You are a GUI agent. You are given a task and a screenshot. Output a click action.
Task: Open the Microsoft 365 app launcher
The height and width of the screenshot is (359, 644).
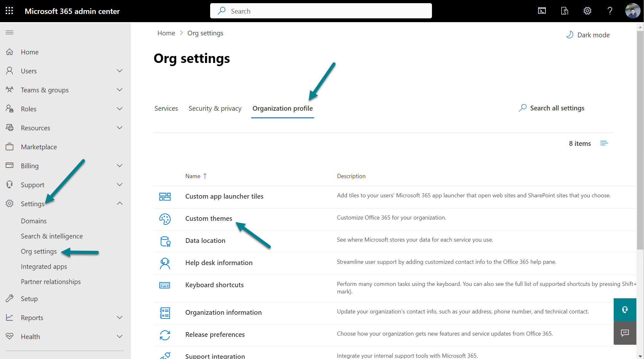pos(9,10)
